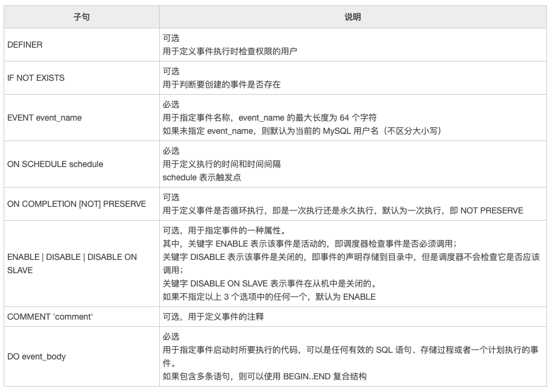Image resolution: width=553 pixels, height=392 pixels.
Task: Click the 说明 column header
Action: (x=352, y=17)
